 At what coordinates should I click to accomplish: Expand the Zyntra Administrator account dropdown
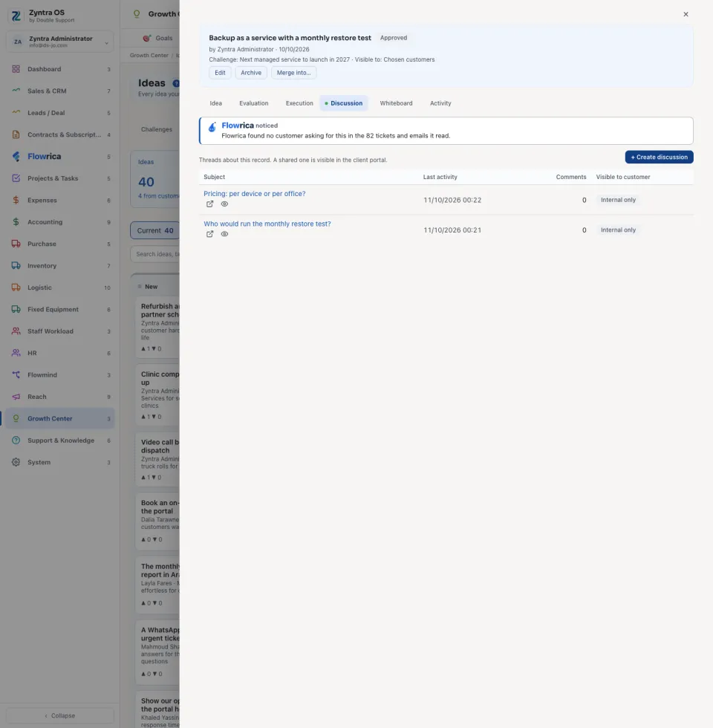(x=60, y=42)
